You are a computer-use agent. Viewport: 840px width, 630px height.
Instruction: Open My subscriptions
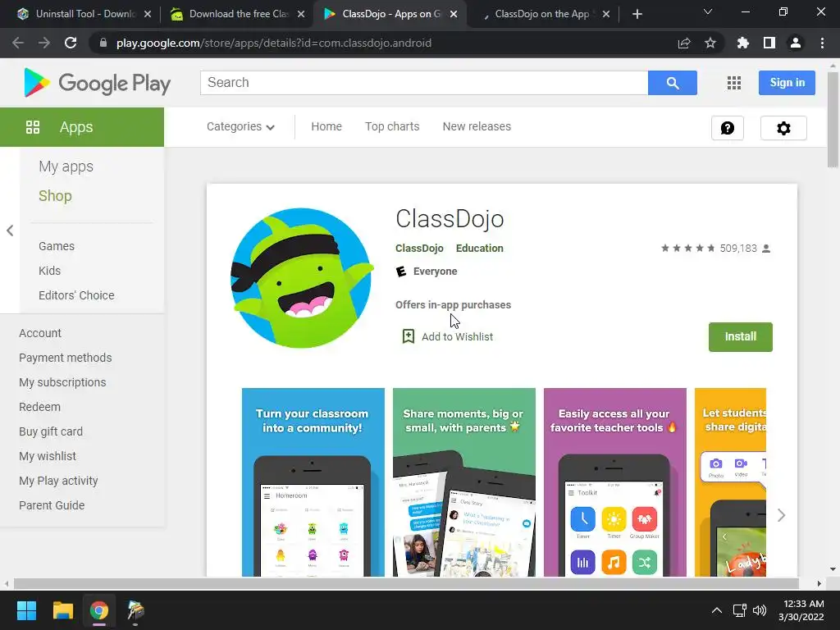(x=62, y=382)
